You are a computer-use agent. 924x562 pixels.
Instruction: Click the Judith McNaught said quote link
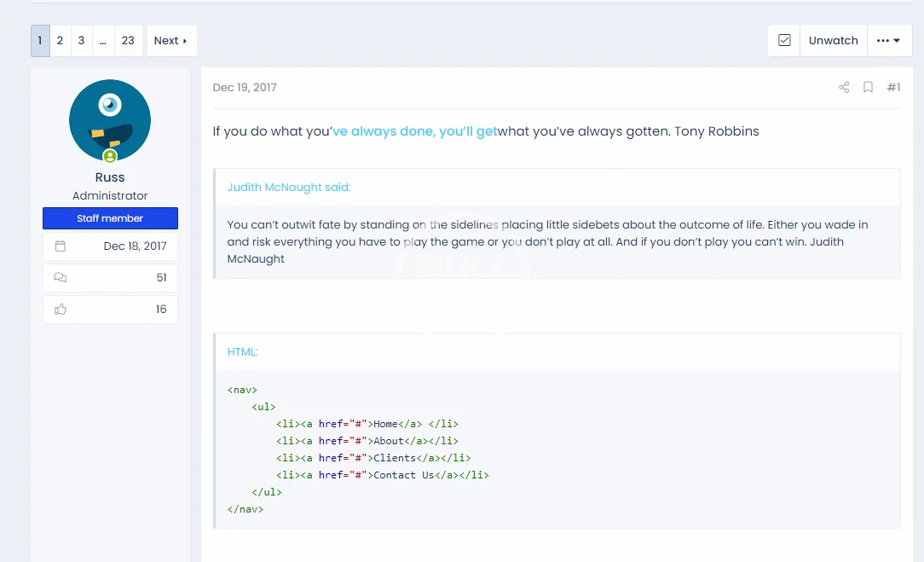(x=289, y=187)
